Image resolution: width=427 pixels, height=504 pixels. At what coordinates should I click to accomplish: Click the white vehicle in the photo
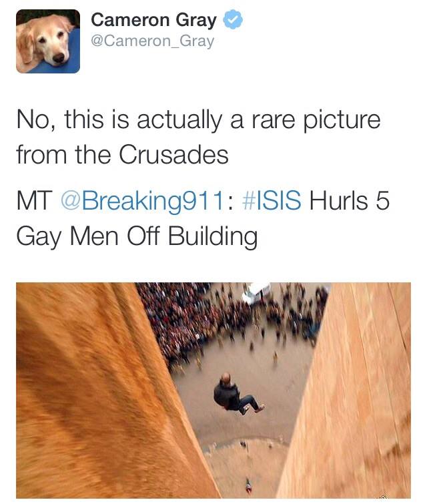point(257,292)
